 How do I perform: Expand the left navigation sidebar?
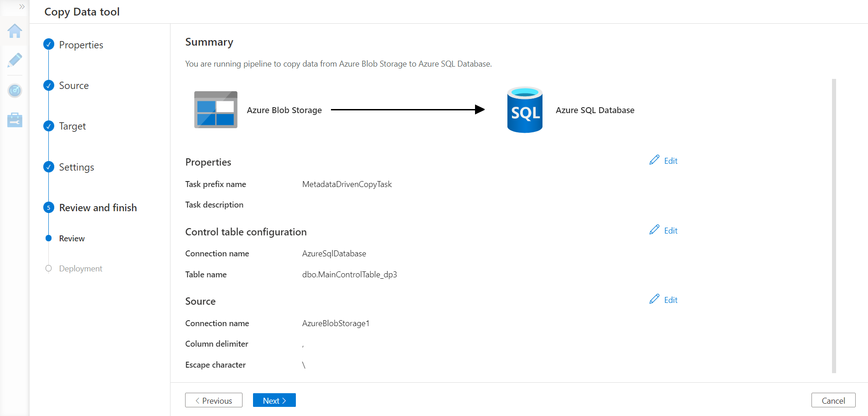(21, 7)
